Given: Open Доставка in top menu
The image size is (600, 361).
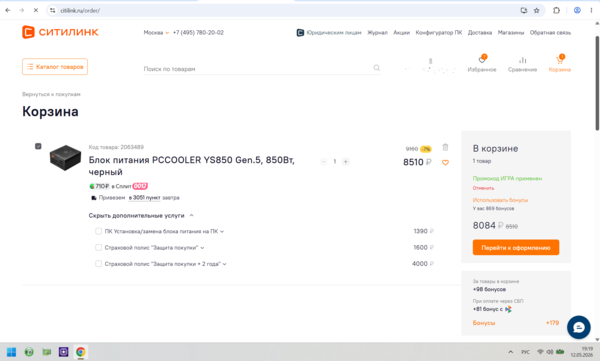Looking at the screenshot, I should (479, 33).
